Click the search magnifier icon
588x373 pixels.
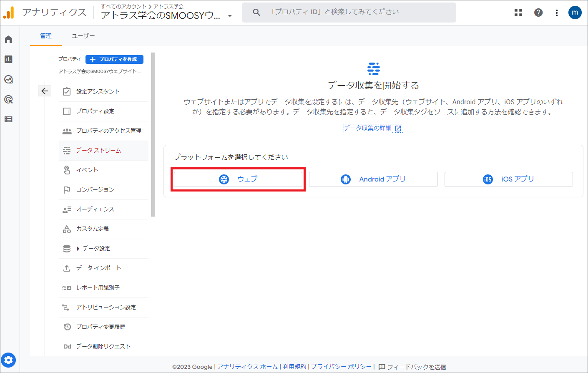[256, 13]
